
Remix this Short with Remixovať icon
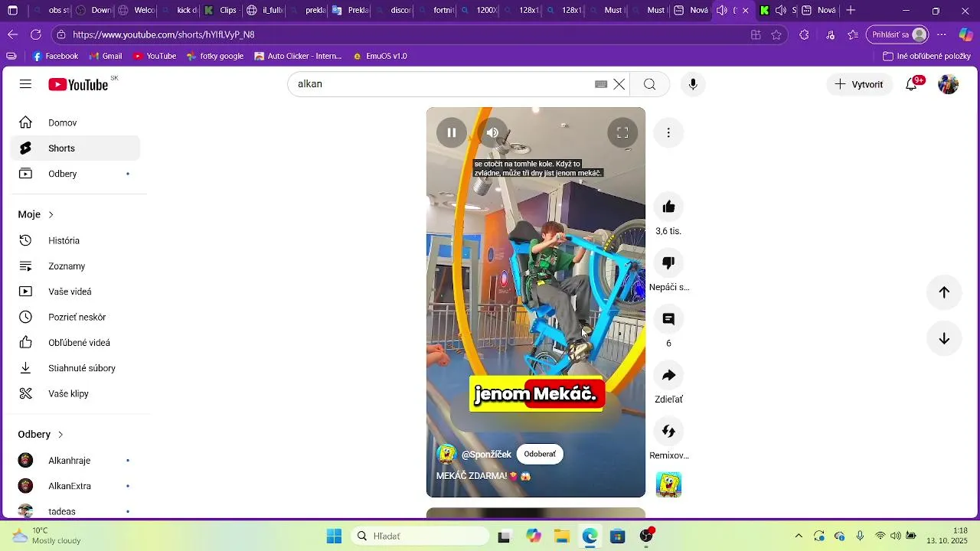click(x=668, y=431)
